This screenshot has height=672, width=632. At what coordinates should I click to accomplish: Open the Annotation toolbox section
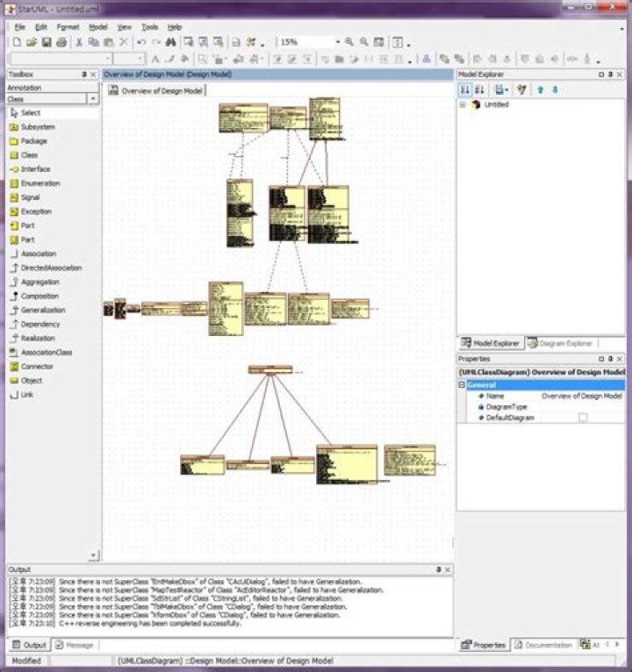[x=53, y=88]
